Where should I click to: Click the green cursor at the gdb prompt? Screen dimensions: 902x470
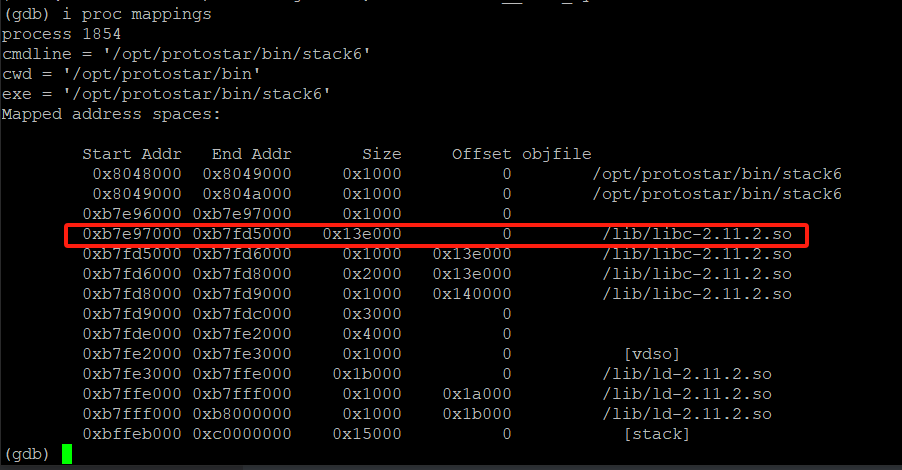67,454
